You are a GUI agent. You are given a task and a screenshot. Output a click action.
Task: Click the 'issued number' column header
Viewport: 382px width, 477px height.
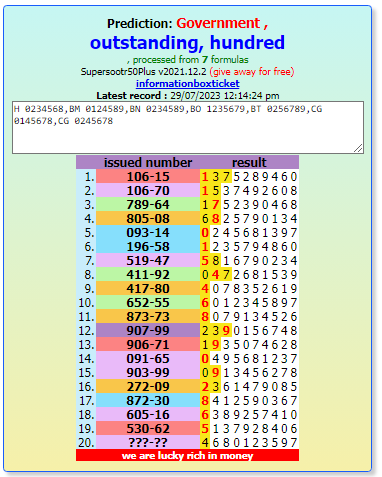click(x=148, y=162)
